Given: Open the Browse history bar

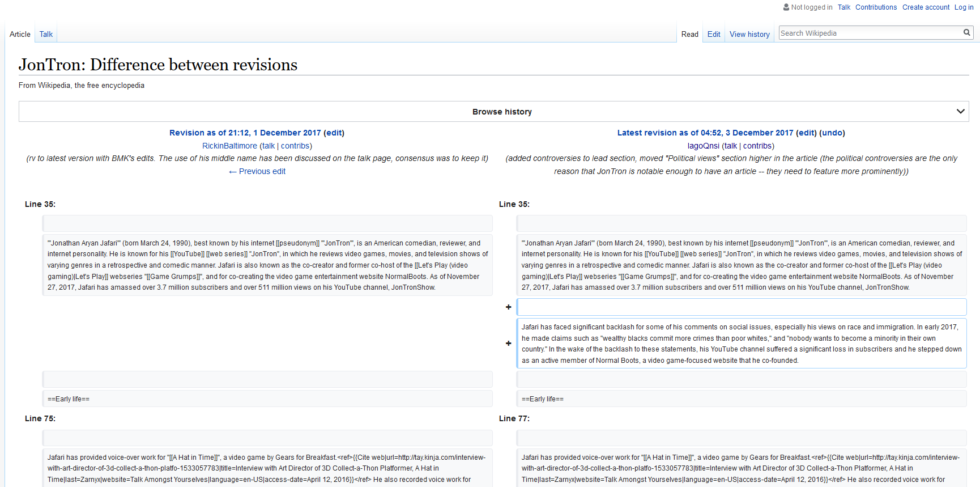Looking at the screenshot, I should 493,112.
